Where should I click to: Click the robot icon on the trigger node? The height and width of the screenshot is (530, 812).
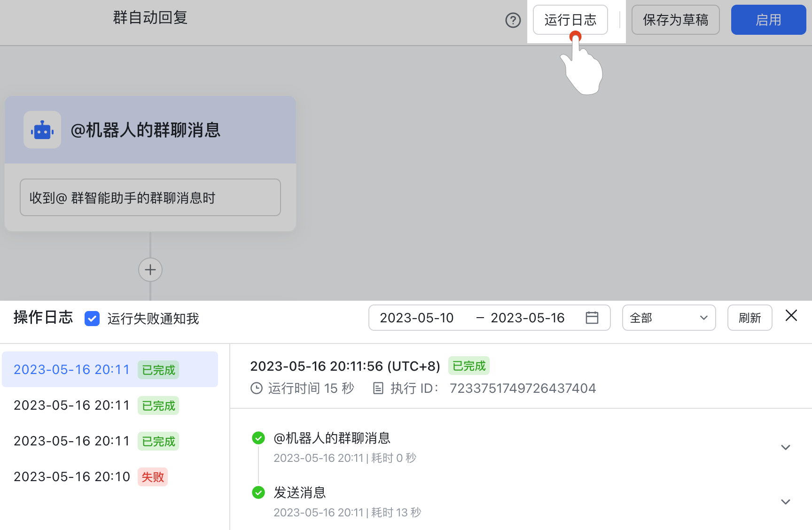pyautogui.click(x=42, y=130)
